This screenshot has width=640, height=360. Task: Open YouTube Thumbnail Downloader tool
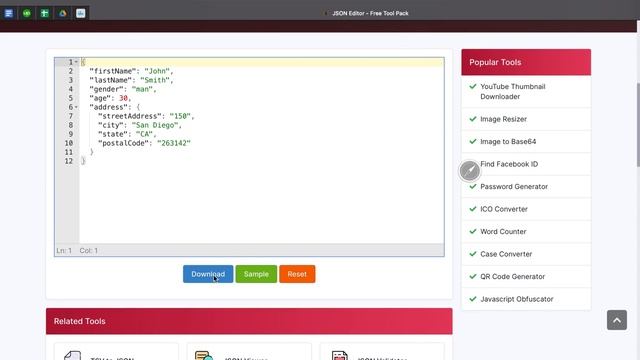(513, 91)
